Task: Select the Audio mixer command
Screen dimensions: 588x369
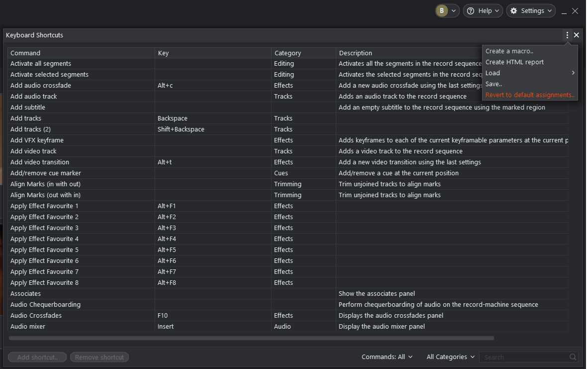Action: tap(27, 326)
